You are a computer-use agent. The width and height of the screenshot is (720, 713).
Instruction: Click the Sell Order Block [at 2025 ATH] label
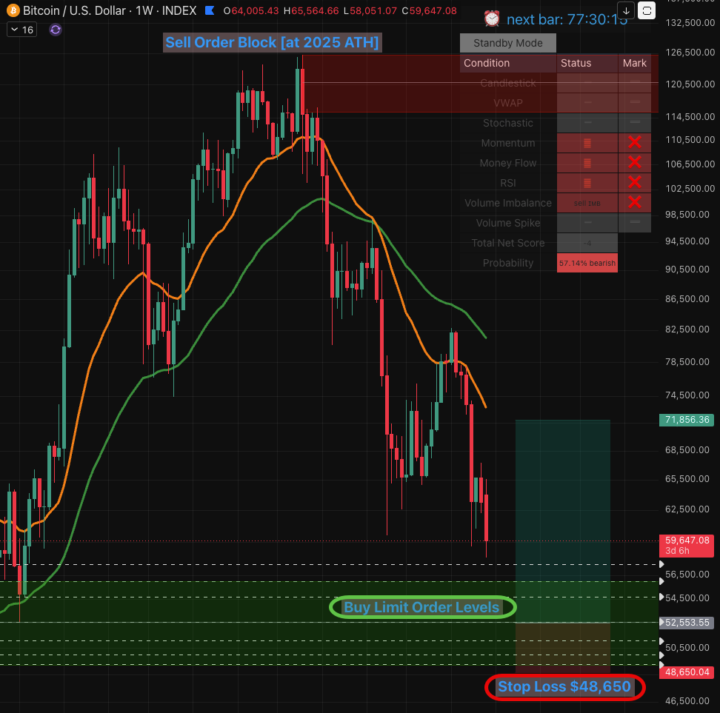tap(272, 43)
